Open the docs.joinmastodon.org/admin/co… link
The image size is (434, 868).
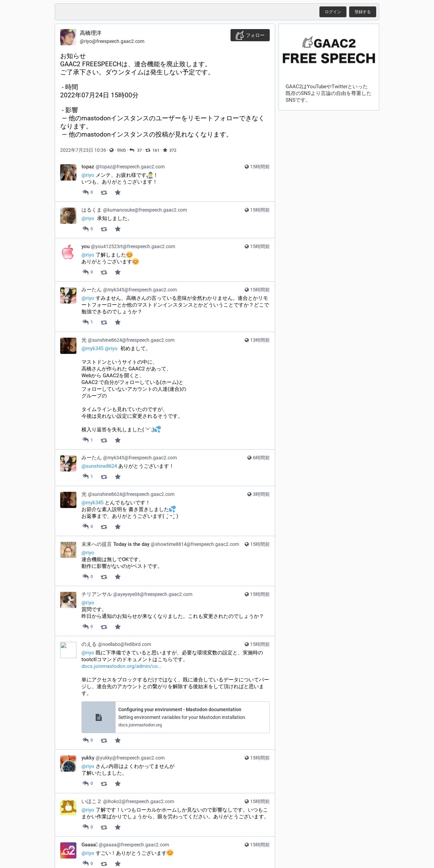[x=121, y=666]
